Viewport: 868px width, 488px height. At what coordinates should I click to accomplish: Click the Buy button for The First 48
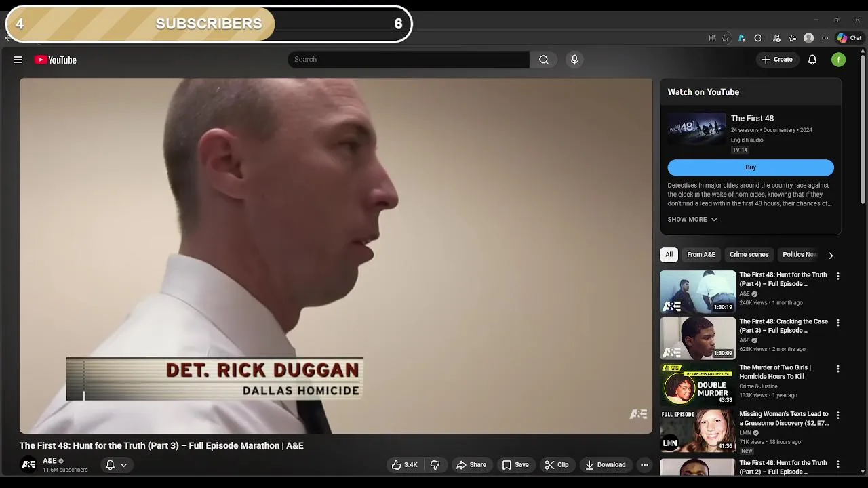(751, 167)
